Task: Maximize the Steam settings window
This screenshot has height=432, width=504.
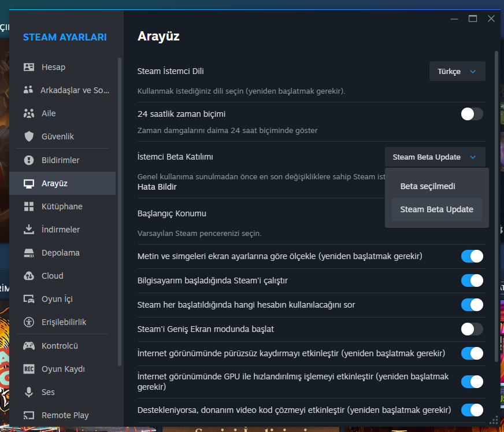Action: [x=473, y=19]
